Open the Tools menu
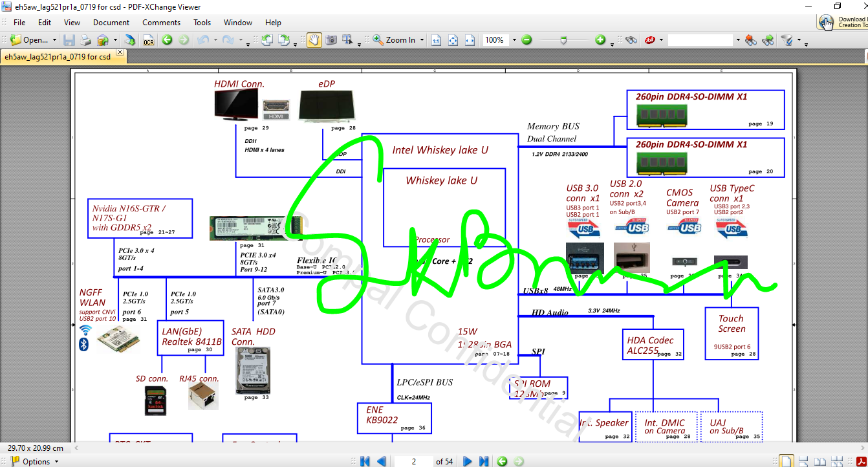Image resolution: width=868 pixels, height=467 pixels. point(202,22)
